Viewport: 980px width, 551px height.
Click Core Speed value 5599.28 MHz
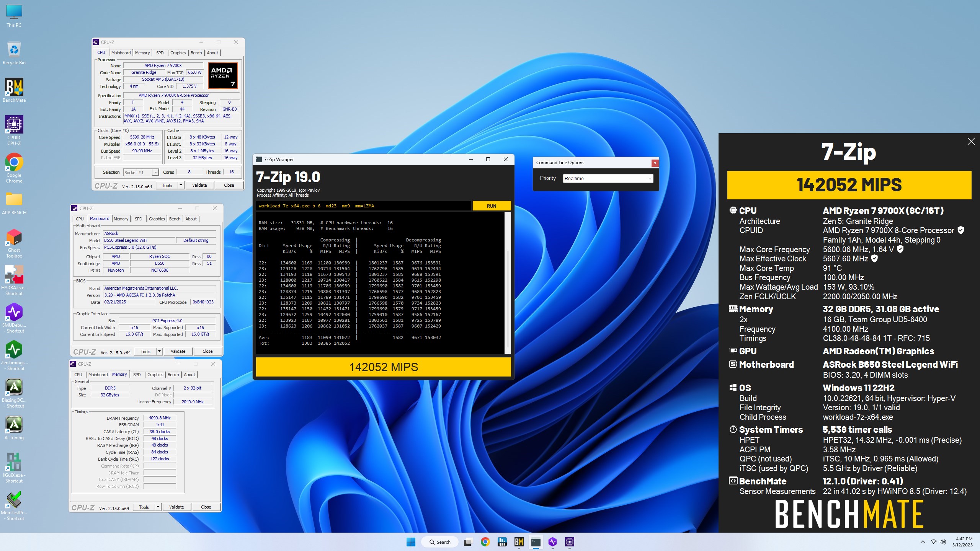tap(142, 137)
